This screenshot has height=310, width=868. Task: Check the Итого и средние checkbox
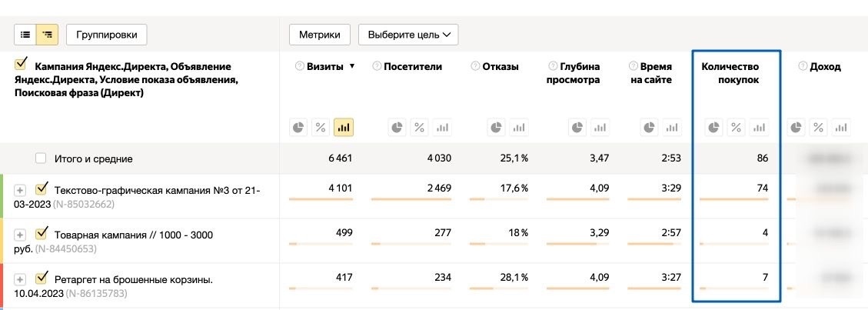(x=41, y=158)
